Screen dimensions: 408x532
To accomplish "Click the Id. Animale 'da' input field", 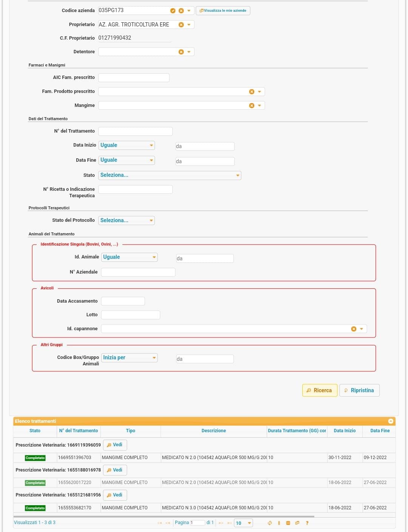I will click(x=205, y=258).
